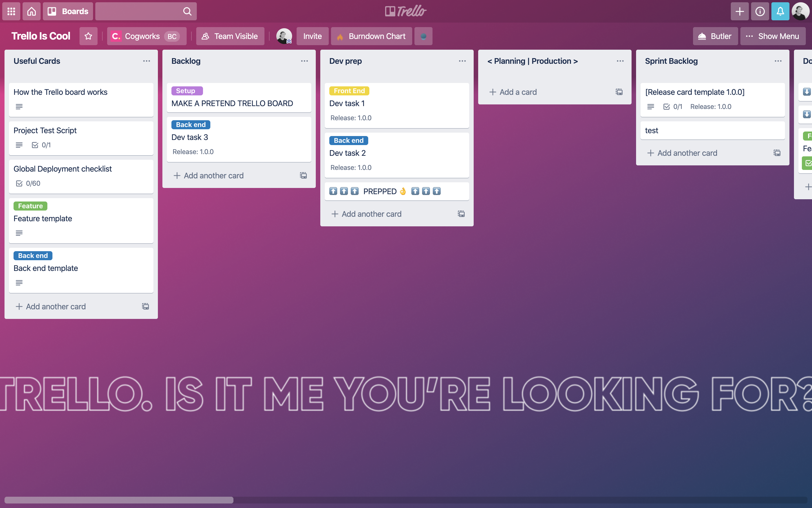Click the search input field

pyautogui.click(x=146, y=11)
